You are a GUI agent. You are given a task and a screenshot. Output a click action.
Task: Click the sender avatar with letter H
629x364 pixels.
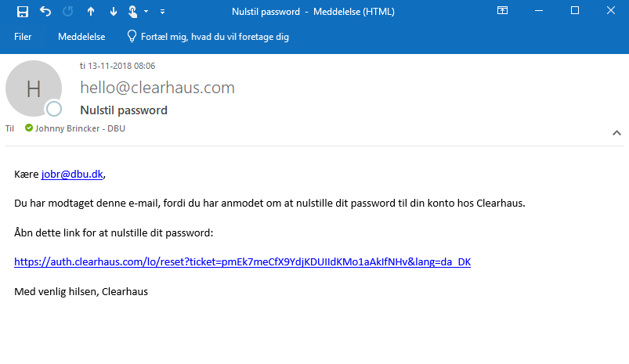tap(34, 88)
